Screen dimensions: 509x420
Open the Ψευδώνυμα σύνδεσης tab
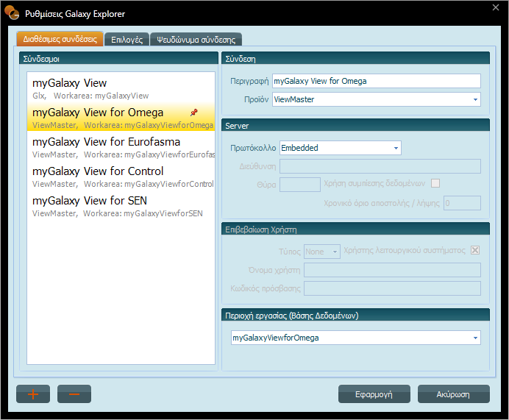coord(196,40)
